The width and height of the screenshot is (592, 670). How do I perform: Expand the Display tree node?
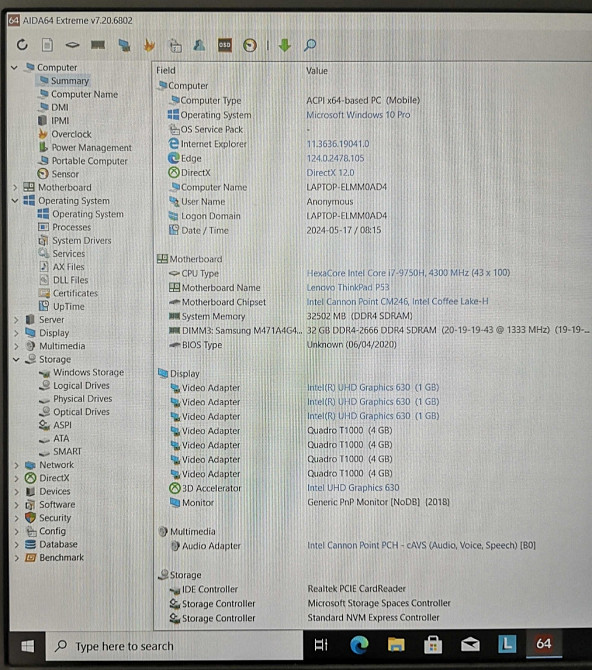click(16, 333)
